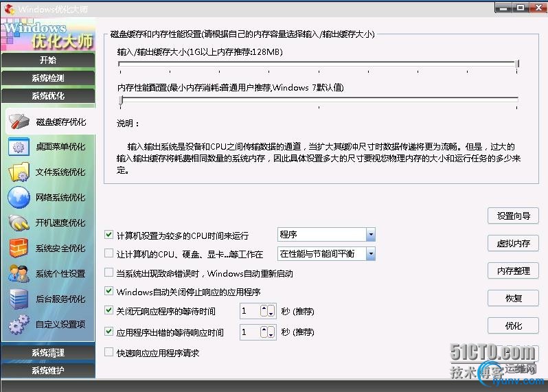Screen dimensions: 548x392
Task: Open the 系统清理 section
Action: click(48, 352)
